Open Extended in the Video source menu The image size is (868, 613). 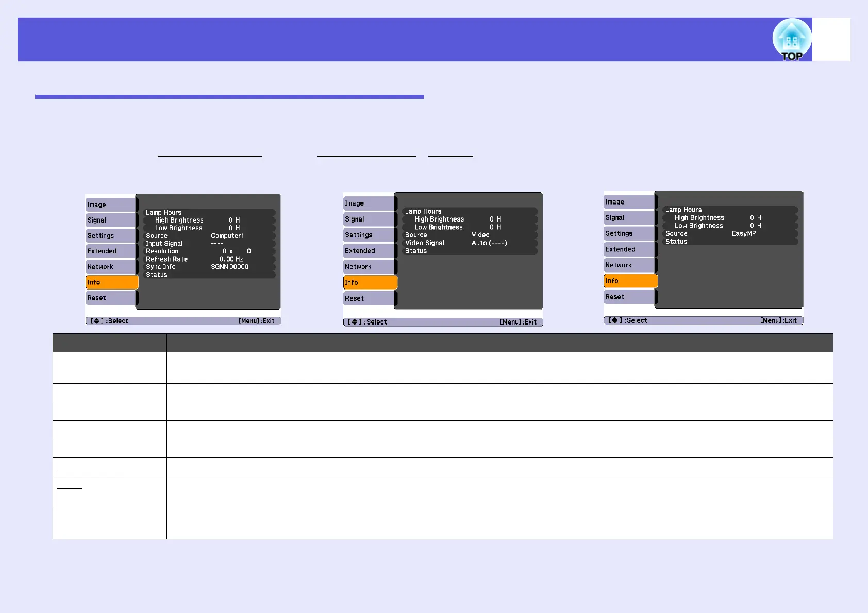click(x=369, y=251)
